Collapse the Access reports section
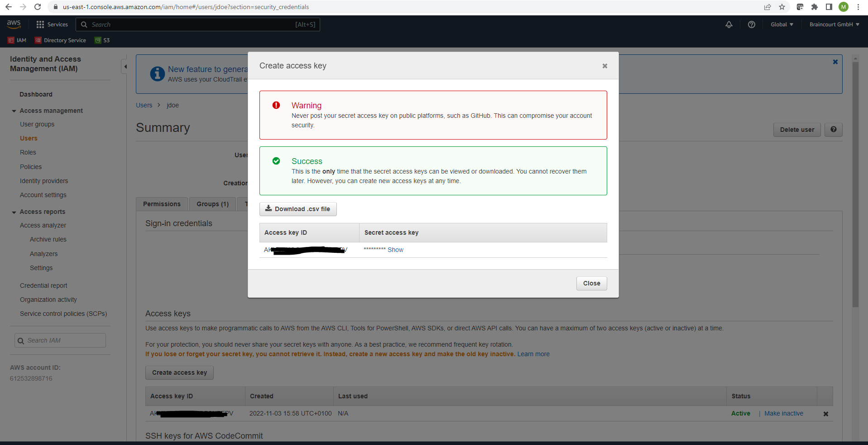 14,212
